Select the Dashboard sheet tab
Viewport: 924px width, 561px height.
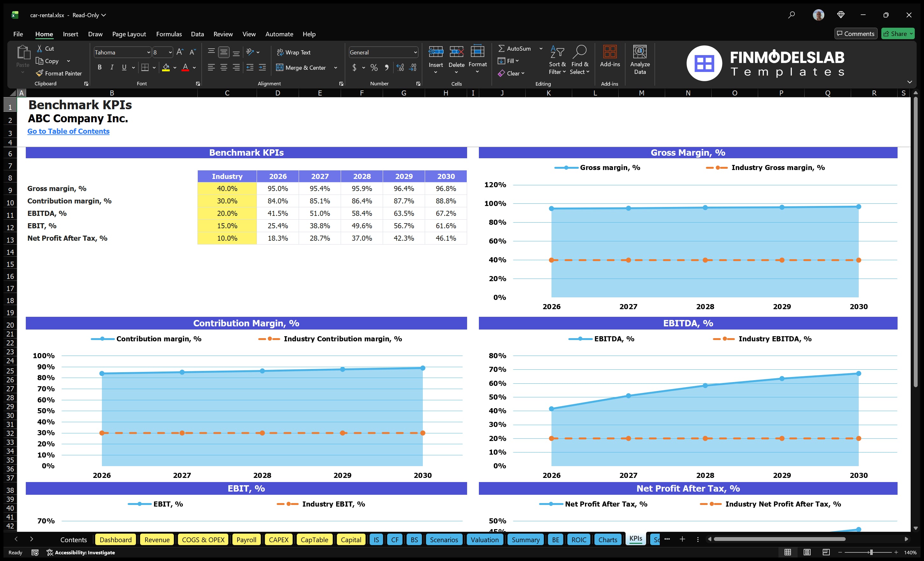pos(116,540)
